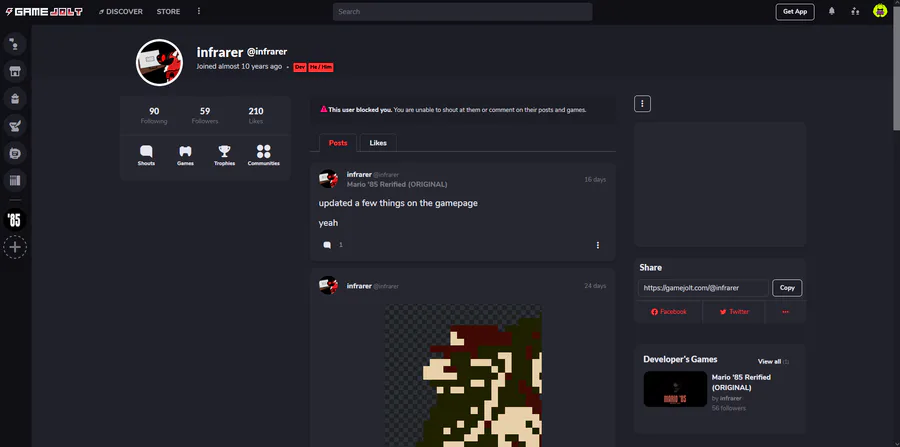Click the '24 days' post timestamp
The image size is (900, 447).
point(595,286)
